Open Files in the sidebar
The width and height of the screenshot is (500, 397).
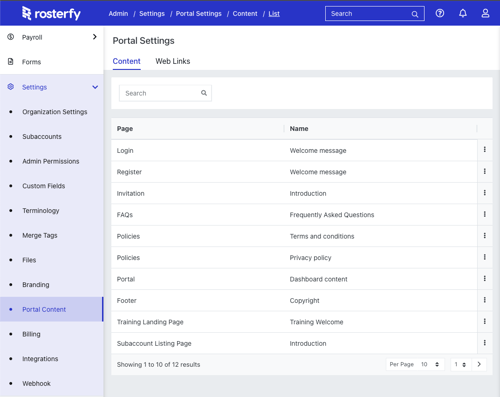[x=29, y=260]
